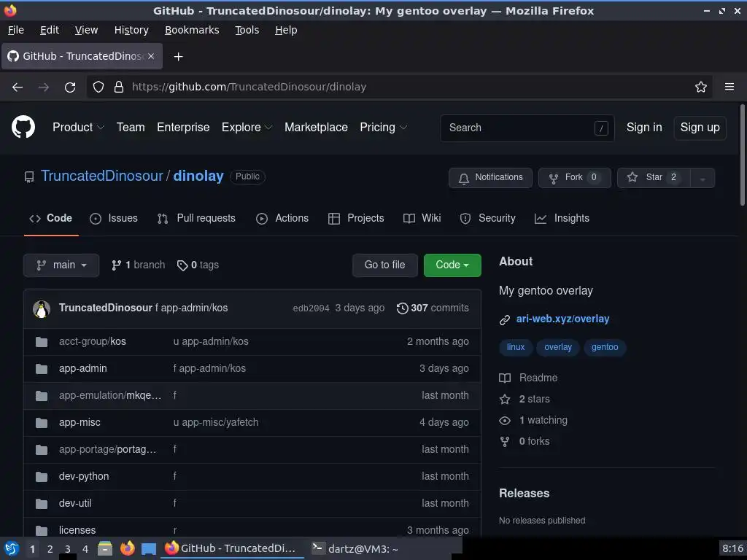This screenshot has height=560, width=747.
Task: Click the linux topic tag
Action: [x=516, y=347]
